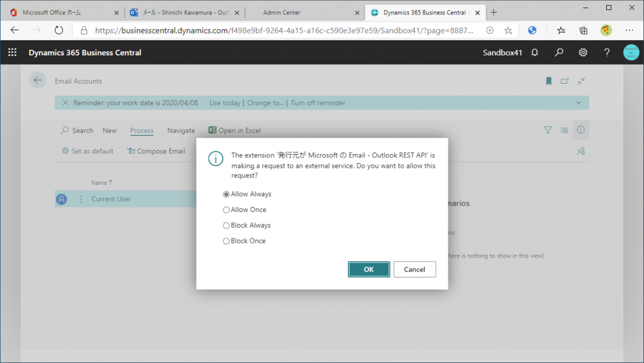Open a new browser tab
644x363 pixels.
(x=493, y=13)
